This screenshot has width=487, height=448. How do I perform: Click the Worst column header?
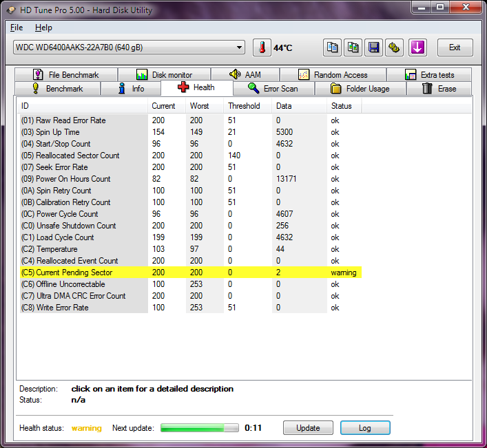pyautogui.click(x=205, y=106)
